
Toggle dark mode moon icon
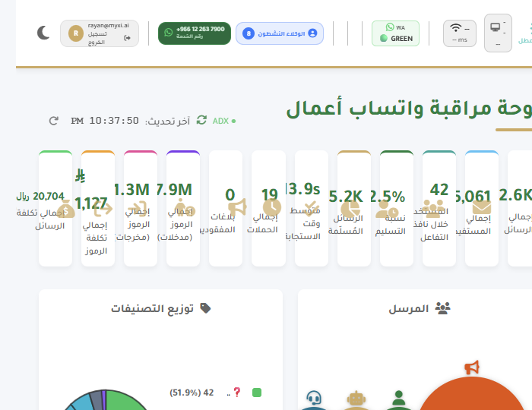coord(43,33)
